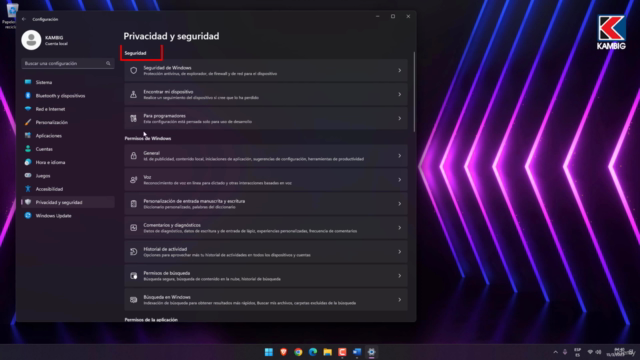Click the chevron on the General row
The image size is (640, 360).
(x=400, y=156)
